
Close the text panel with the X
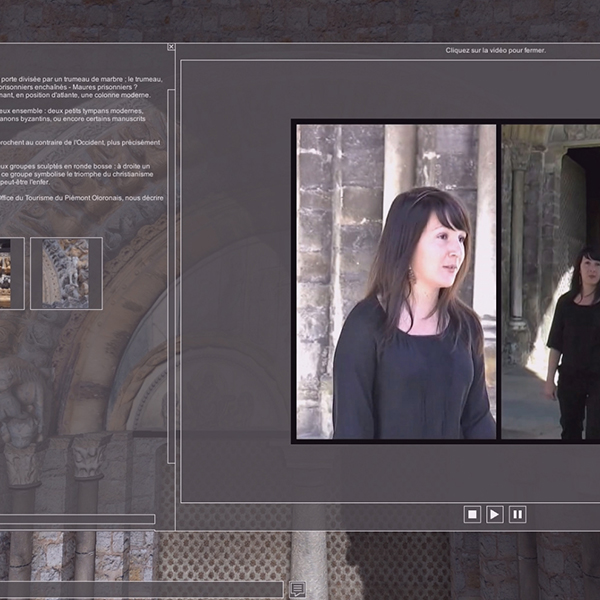tap(171, 47)
